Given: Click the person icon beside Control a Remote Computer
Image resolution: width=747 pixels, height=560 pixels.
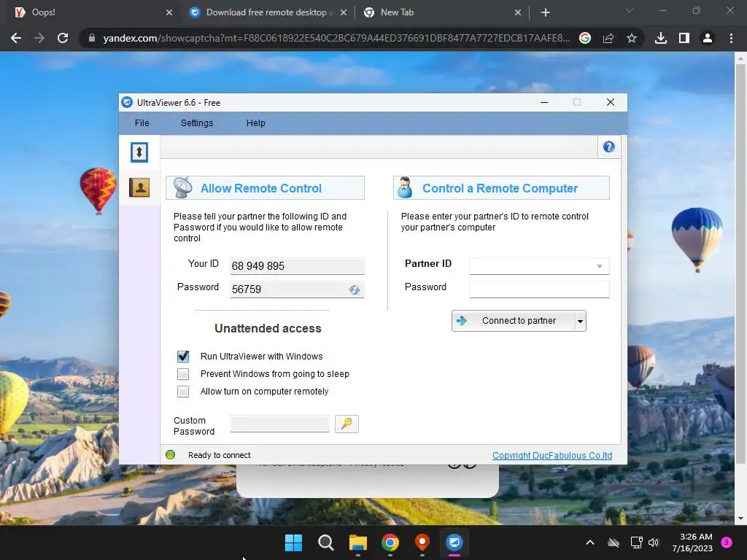Looking at the screenshot, I should (x=405, y=187).
